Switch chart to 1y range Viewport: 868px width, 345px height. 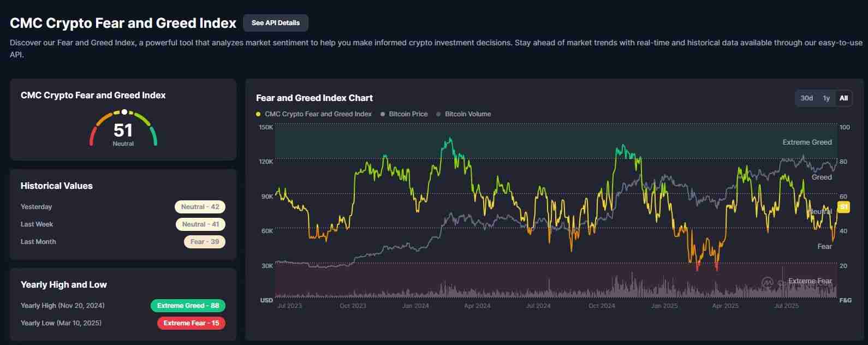[x=826, y=98]
